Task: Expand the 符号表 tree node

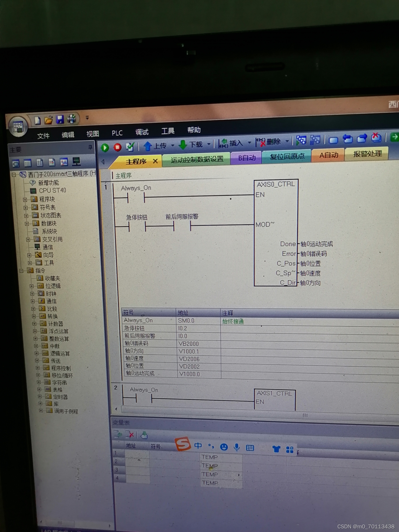Action: 26,208
